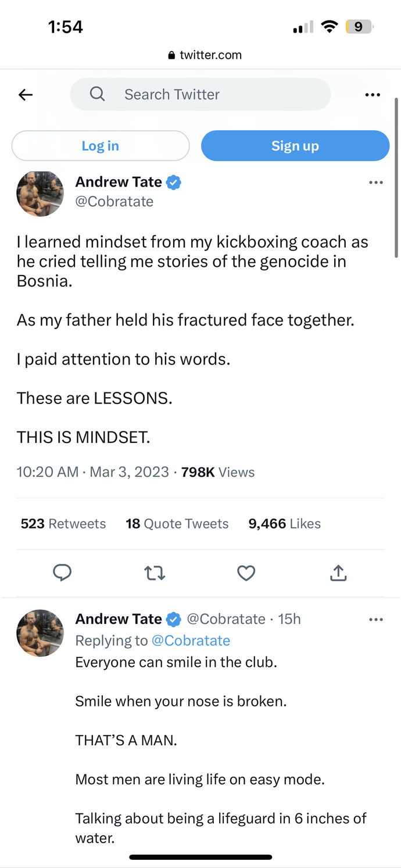Screen dimensions: 401x868
Task: View the 9,466 Likes list
Action: (285, 524)
